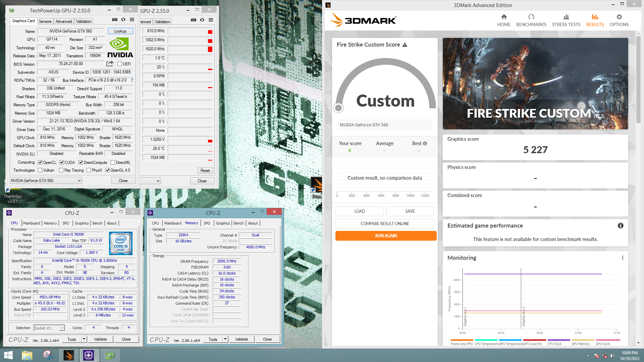Image resolution: width=644 pixels, height=362 pixels.
Task: Click Validate in left CPU-Z window
Action: pos(100,339)
